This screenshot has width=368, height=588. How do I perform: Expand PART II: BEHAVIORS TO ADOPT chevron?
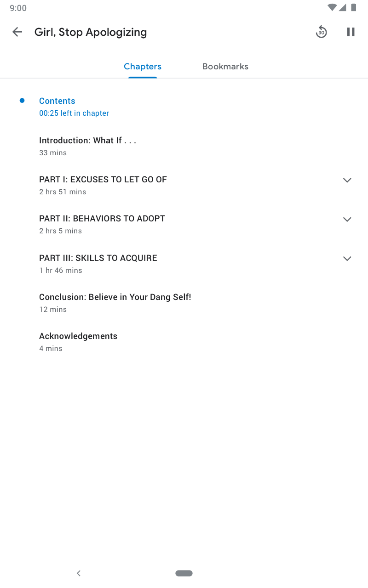tap(347, 219)
